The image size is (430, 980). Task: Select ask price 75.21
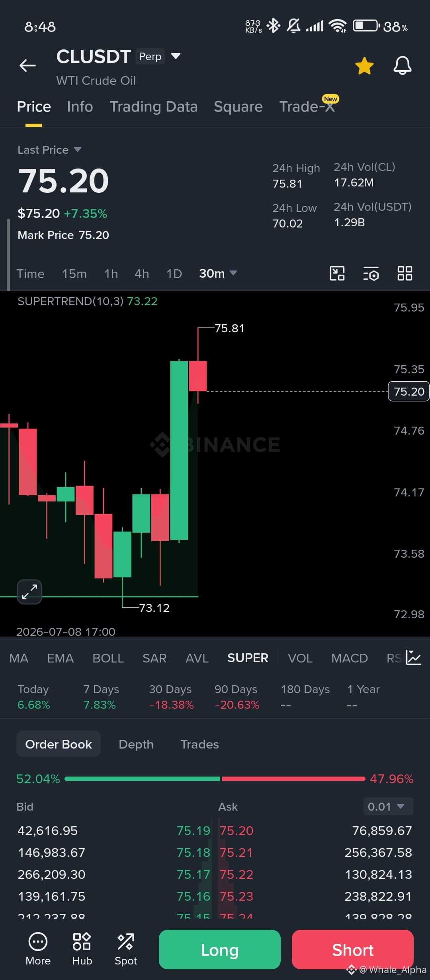click(236, 853)
